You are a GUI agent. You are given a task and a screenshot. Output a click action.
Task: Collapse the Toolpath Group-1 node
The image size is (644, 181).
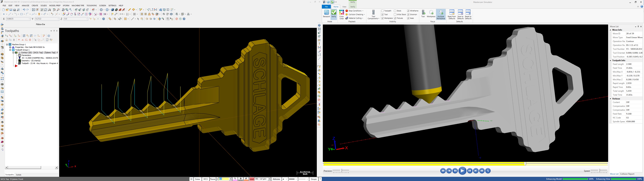pyautogui.click(x=10, y=50)
